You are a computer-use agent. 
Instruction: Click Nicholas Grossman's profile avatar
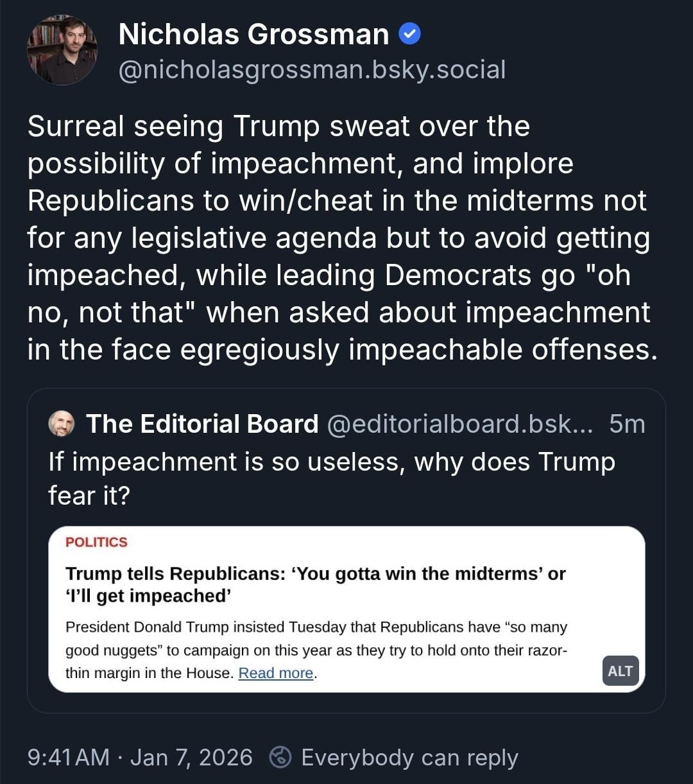coord(62,50)
